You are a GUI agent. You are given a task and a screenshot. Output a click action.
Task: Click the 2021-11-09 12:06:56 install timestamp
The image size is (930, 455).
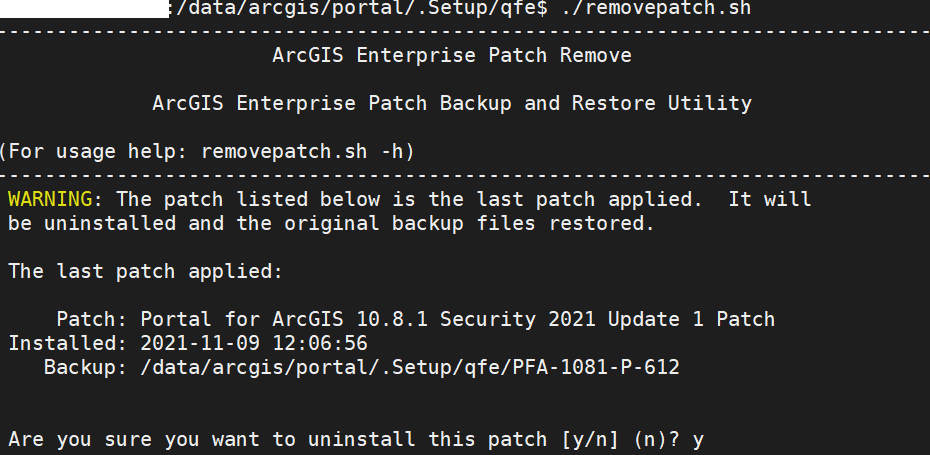(x=254, y=344)
